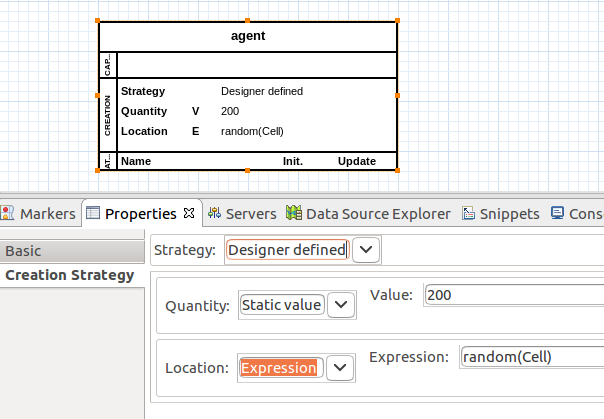
Task: Close the Properties view tab
Action: [189, 213]
